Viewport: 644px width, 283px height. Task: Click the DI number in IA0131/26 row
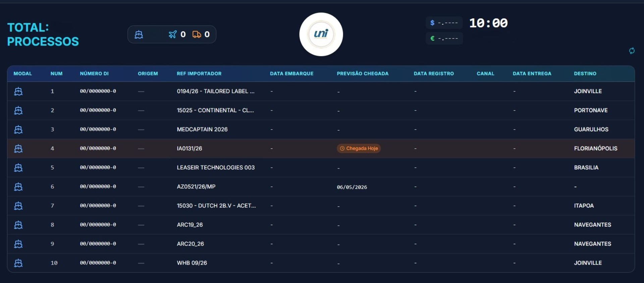98,148
